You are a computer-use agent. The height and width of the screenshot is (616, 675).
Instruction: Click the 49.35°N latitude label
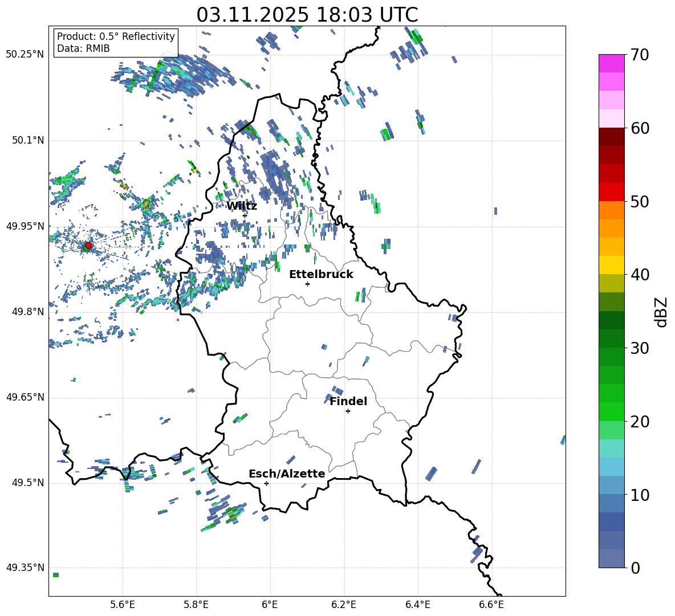(x=25, y=568)
